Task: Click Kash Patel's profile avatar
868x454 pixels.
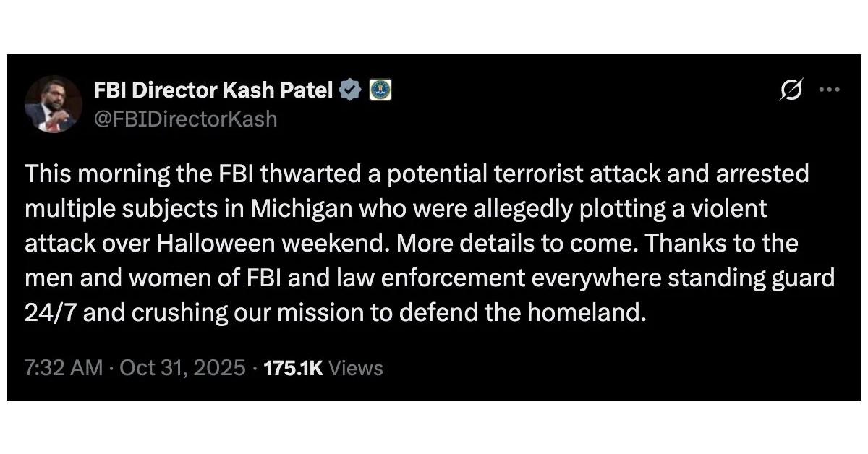Action: coord(52,103)
